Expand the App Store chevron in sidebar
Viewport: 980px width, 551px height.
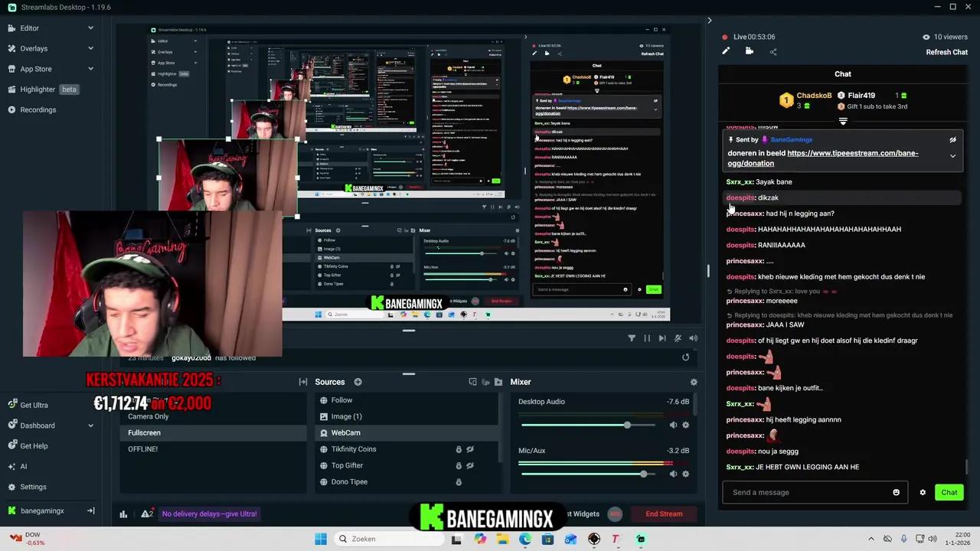(x=90, y=69)
